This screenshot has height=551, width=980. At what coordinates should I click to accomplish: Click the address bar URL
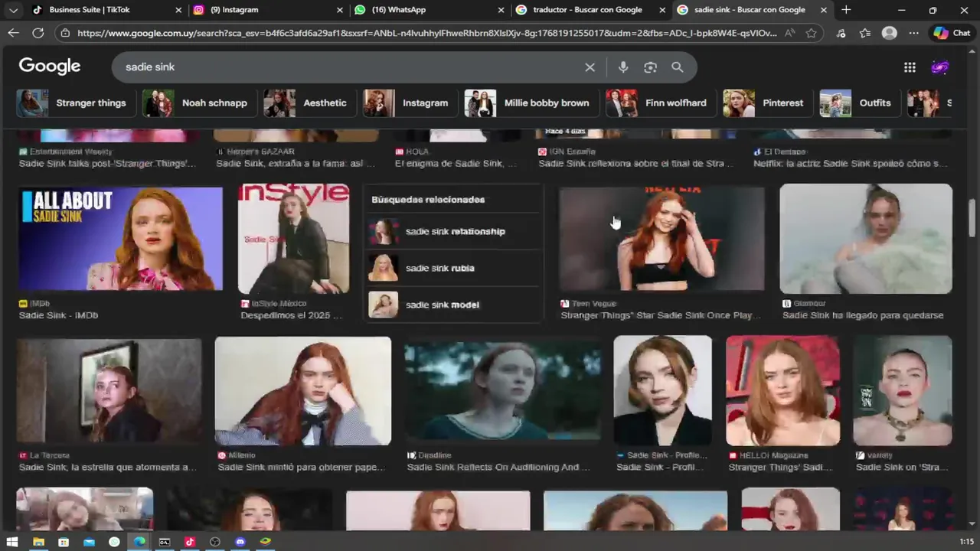[x=426, y=33]
